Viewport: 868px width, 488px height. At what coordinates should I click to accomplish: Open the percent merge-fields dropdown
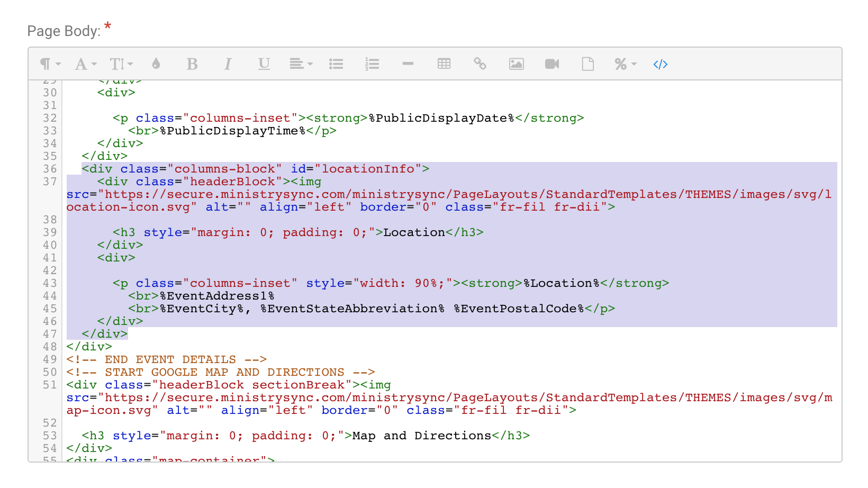[625, 64]
